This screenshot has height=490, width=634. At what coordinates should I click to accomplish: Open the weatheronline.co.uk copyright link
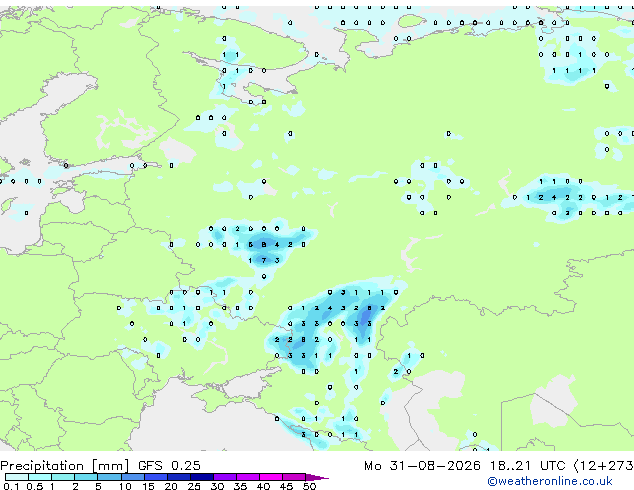[x=550, y=481]
